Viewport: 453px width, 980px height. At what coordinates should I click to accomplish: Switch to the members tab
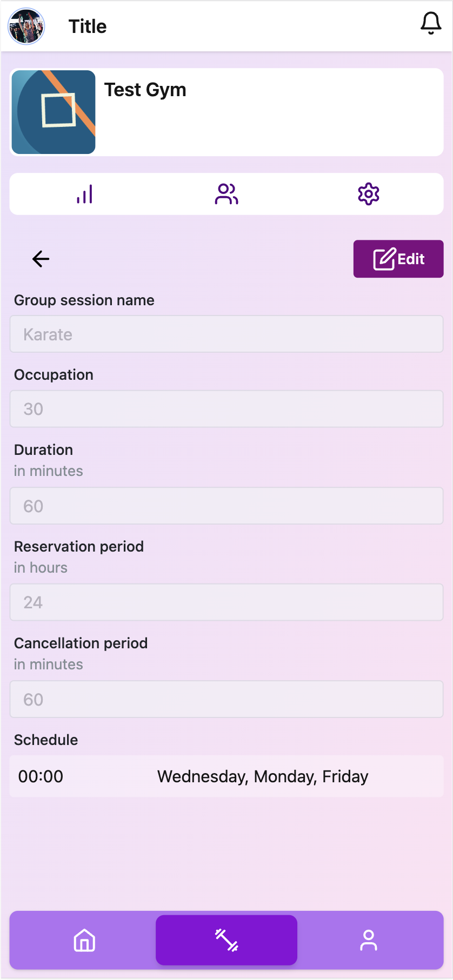[x=226, y=194]
